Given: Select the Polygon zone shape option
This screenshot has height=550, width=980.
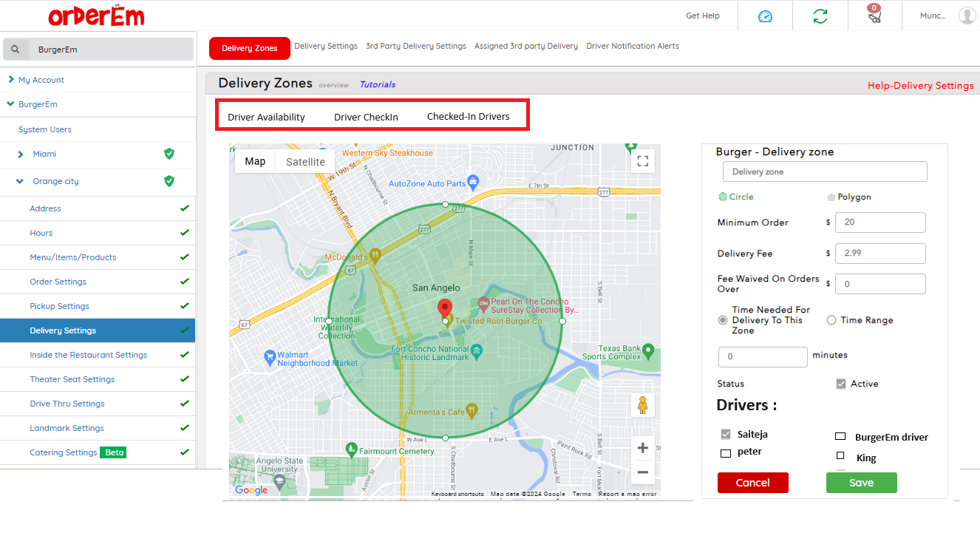Looking at the screenshot, I should [x=831, y=197].
